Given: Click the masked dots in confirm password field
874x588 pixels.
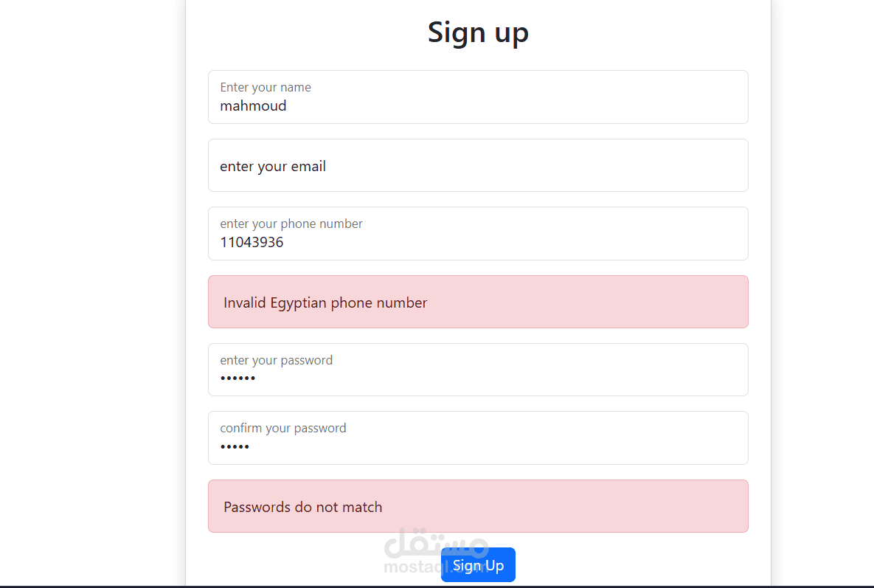Looking at the screenshot, I should pos(235,446).
